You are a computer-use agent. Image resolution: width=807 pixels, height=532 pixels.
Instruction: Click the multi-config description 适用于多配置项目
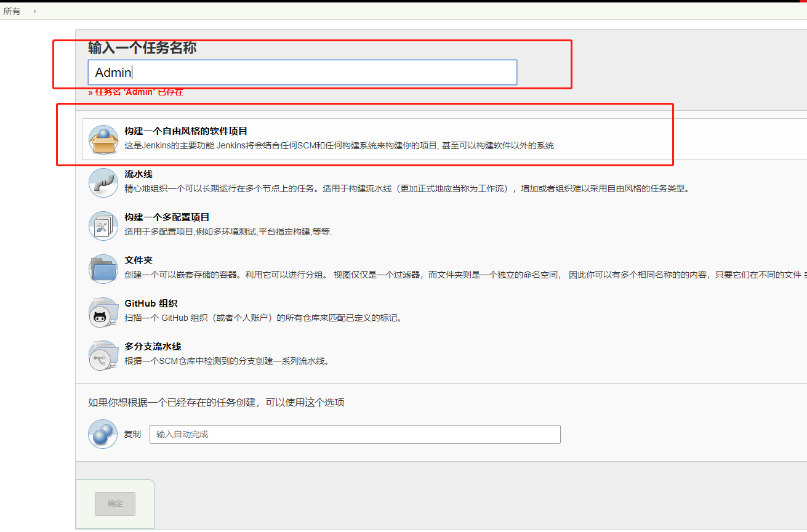(228, 232)
